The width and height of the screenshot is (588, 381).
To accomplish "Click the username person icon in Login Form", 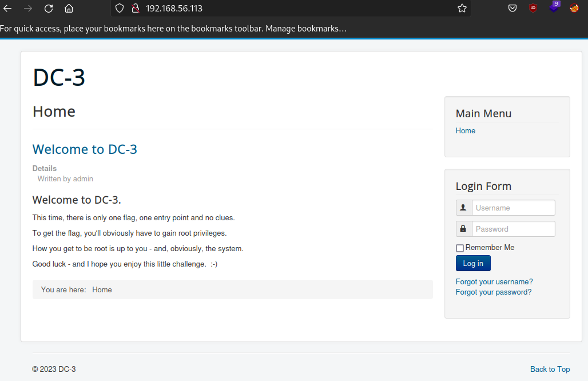I will coord(463,207).
